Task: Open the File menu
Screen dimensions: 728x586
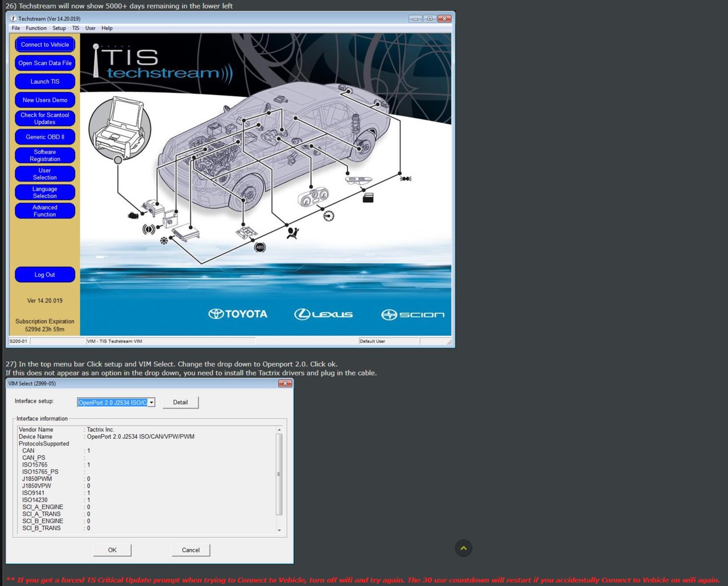Action: tap(16, 28)
